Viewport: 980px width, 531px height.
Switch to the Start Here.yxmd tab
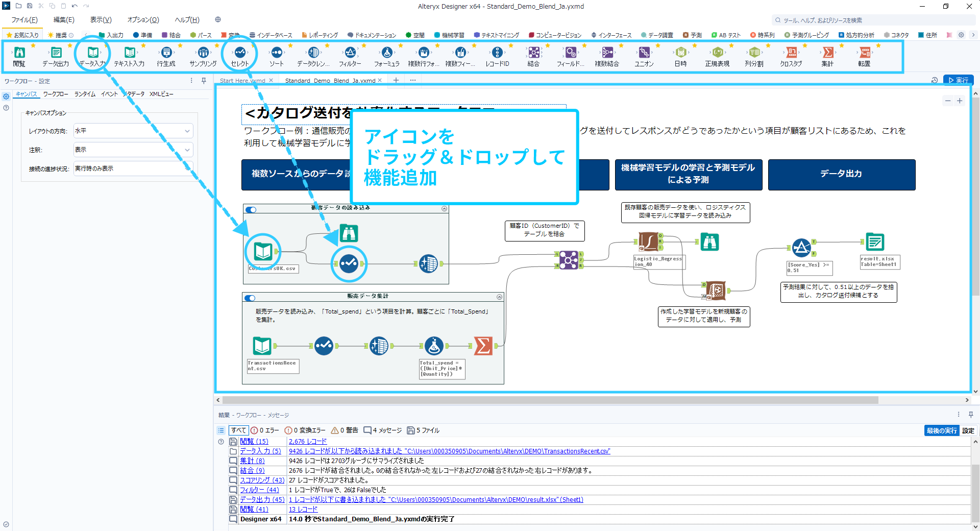pos(242,81)
